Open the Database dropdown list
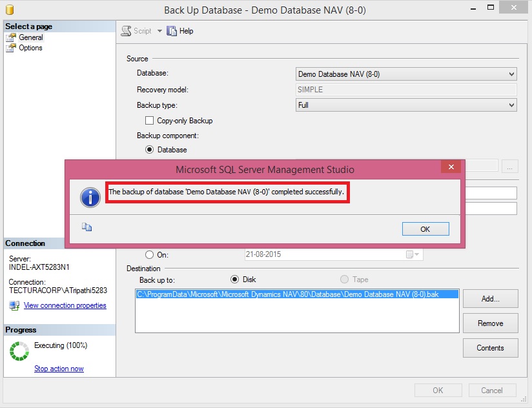The height and width of the screenshot is (408, 532). [x=511, y=74]
